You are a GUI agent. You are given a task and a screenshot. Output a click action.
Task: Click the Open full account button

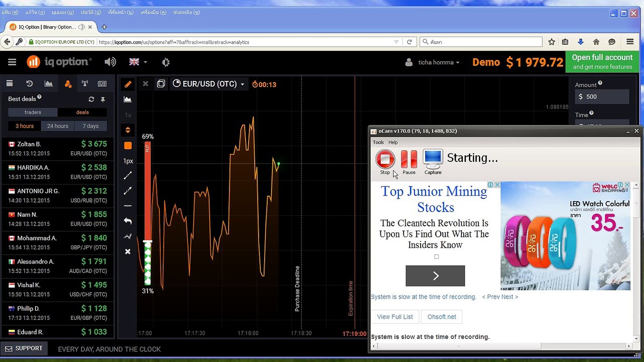[602, 62]
